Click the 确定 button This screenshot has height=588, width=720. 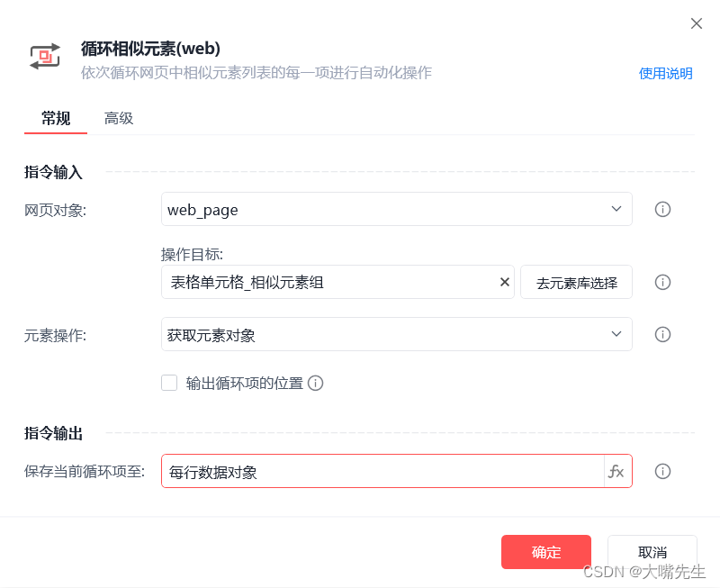(545, 552)
